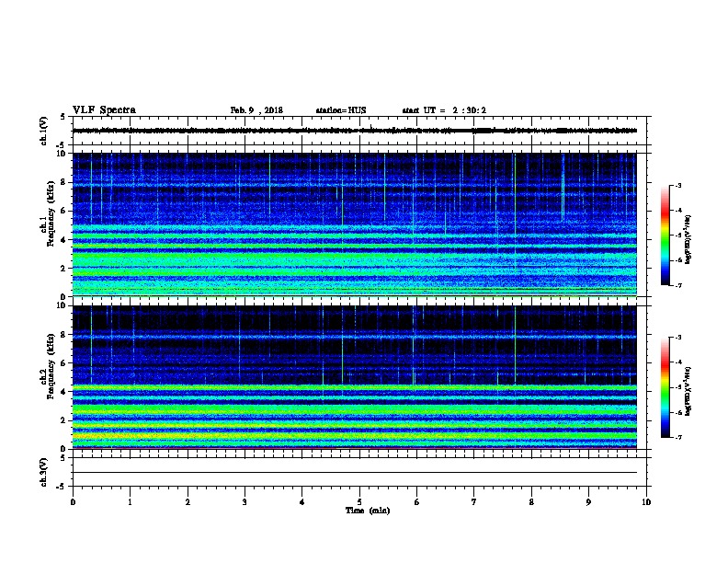
Task: Select time axis tick label "5"
Action: (359, 502)
